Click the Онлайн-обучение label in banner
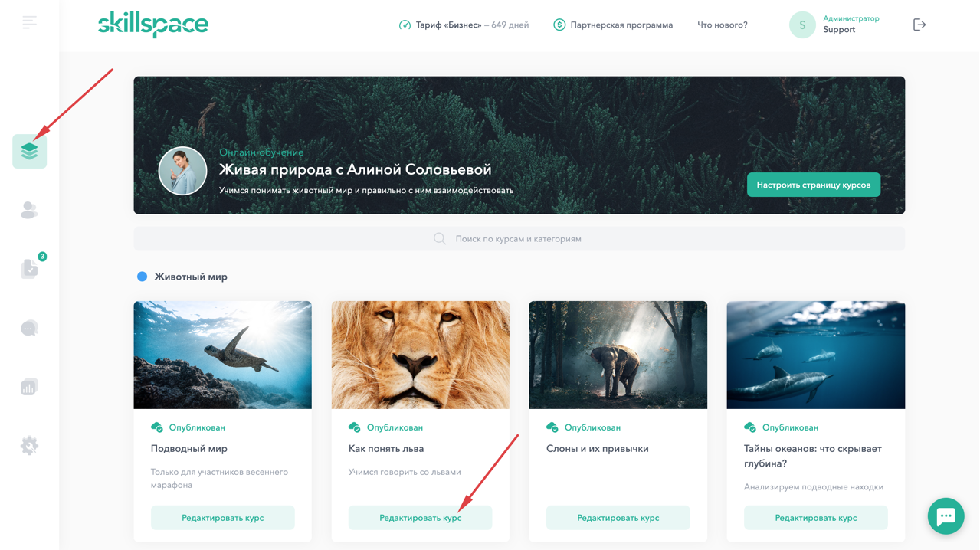 (261, 152)
